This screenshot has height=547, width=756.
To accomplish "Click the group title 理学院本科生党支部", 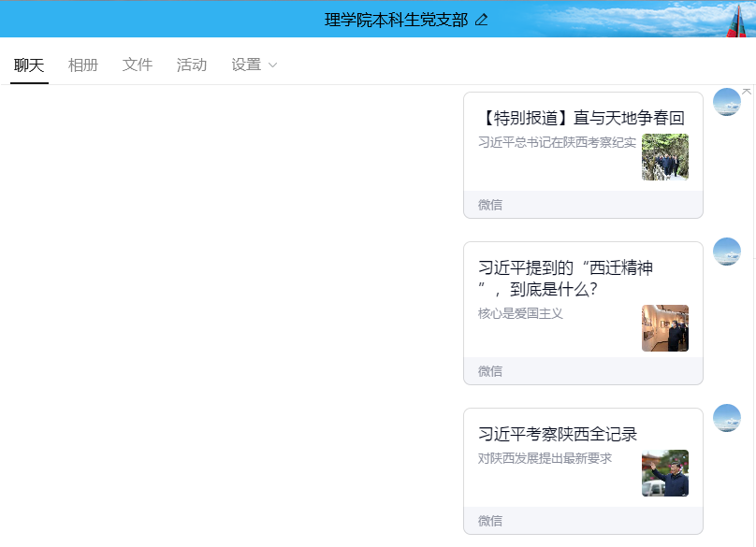I will [x=396, y=20].
